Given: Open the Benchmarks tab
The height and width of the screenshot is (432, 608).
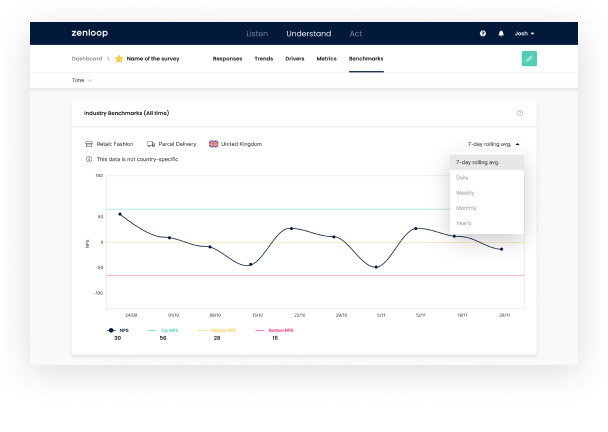Looking at the screenshot, I should pos(366,59).
